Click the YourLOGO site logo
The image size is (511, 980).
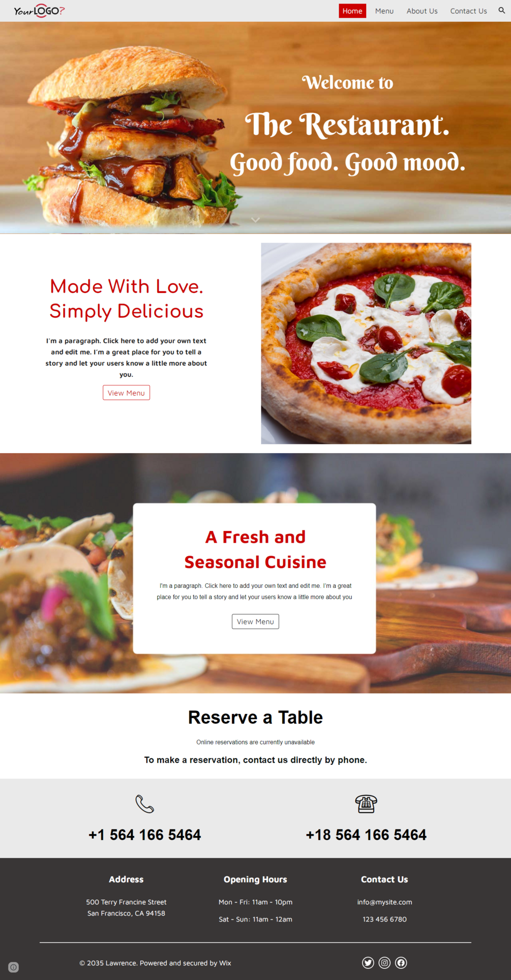point(39,11)
